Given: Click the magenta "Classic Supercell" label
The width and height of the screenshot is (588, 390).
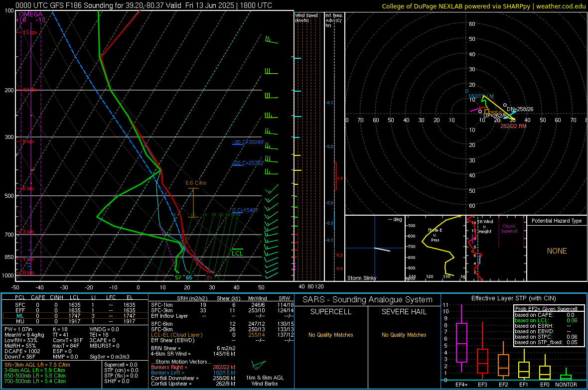Looking at the screenshot, I should pyautogui.click(x=509, y=229).
